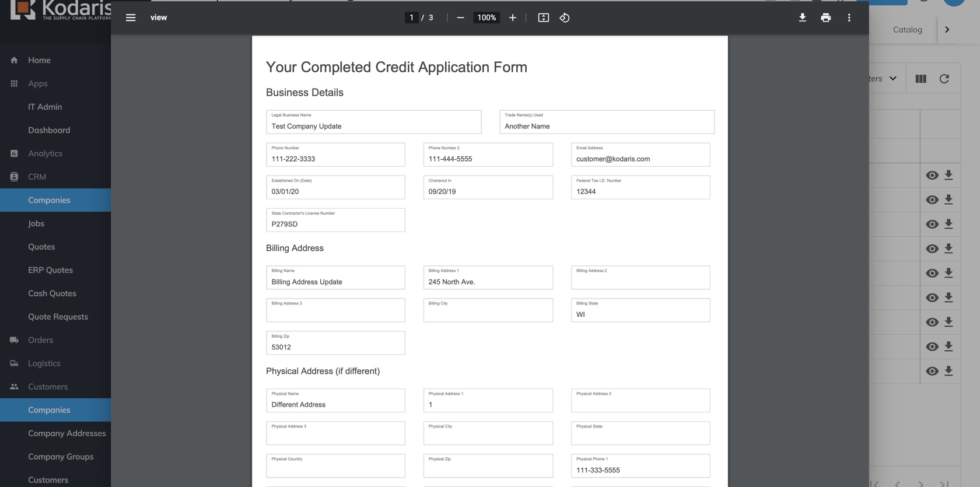Open Apps in the sidebar

coord(38,83)
